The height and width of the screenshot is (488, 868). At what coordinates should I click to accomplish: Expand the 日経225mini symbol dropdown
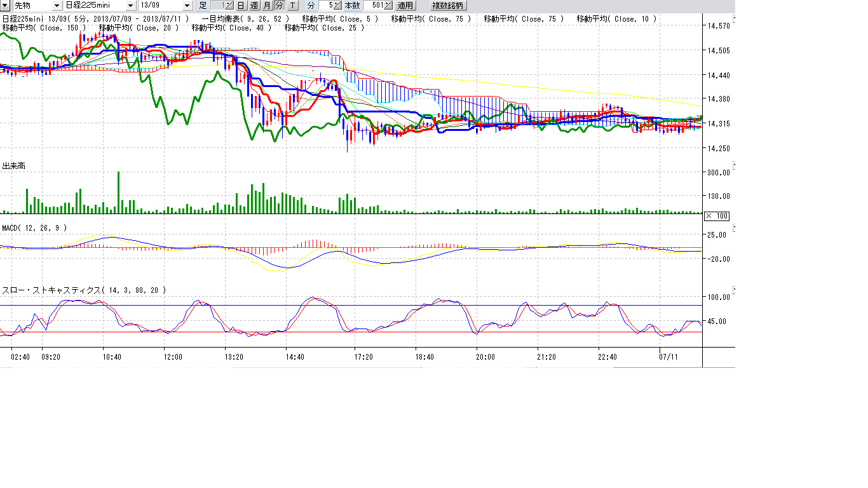(130, 6)
